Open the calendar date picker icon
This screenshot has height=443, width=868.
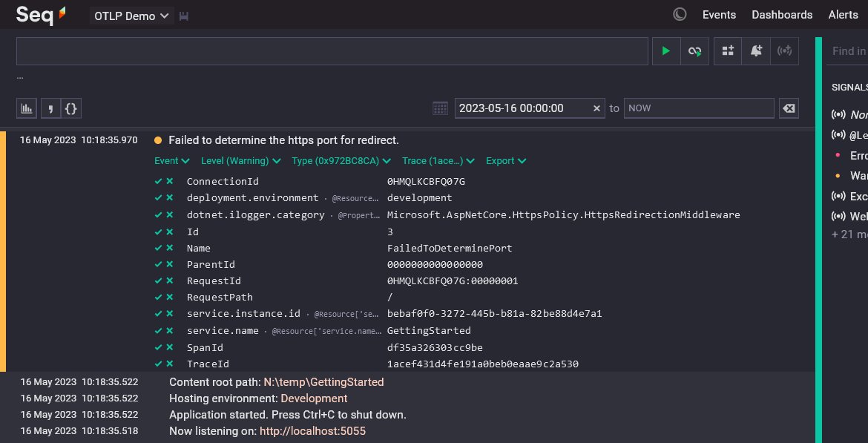[x=440, y=108]
